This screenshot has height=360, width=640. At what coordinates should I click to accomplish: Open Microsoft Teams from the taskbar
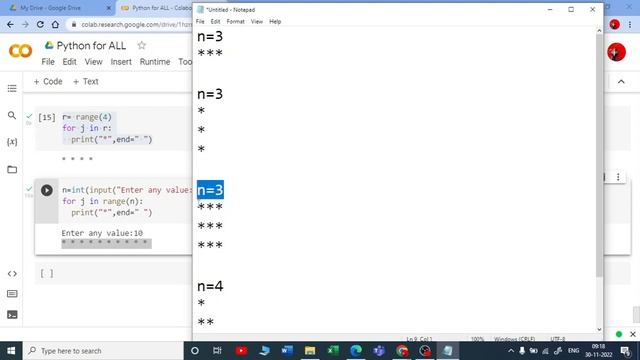379,351
